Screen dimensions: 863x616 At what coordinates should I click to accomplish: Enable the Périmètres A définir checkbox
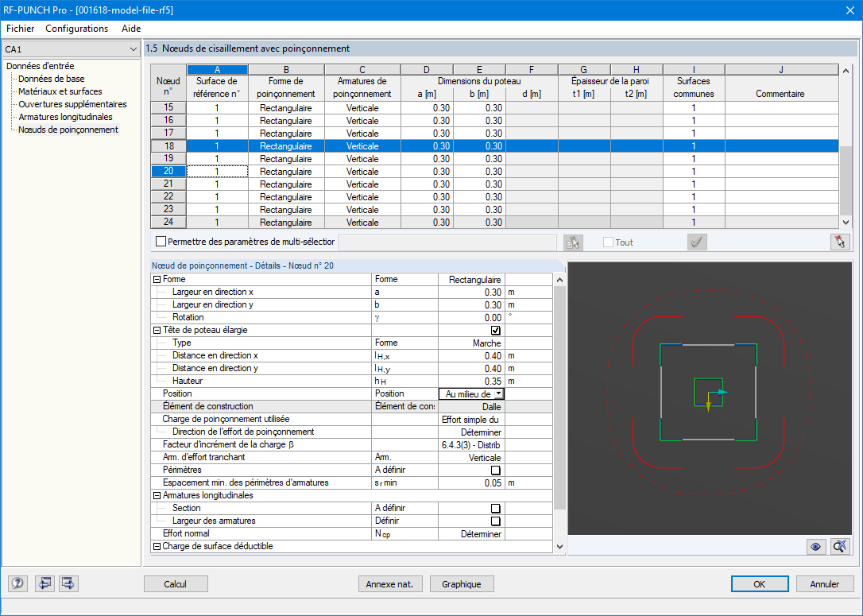(495, 470)
